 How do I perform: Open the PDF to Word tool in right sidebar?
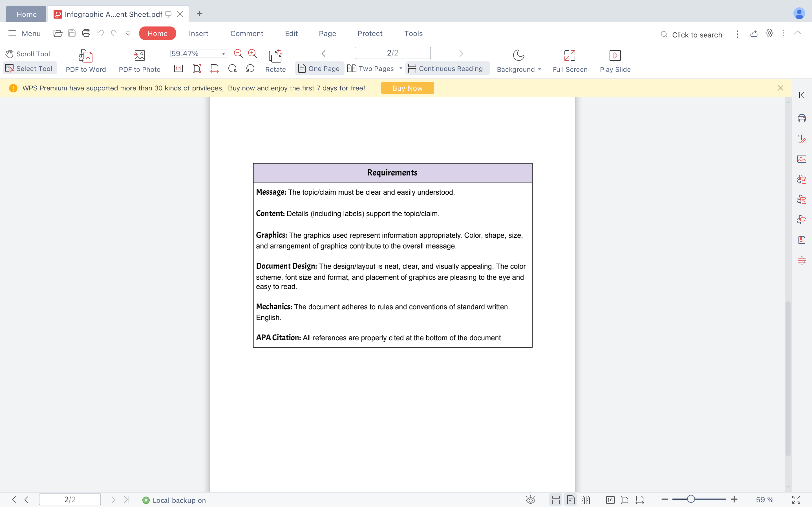802,179
